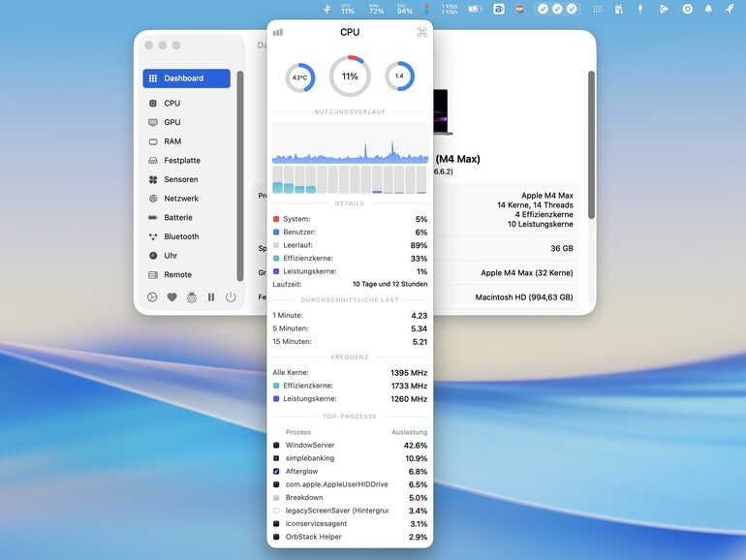Click the fan icon beside Sensoren
The height and width of the screenshot is (560, 746).
pos(153,179)
